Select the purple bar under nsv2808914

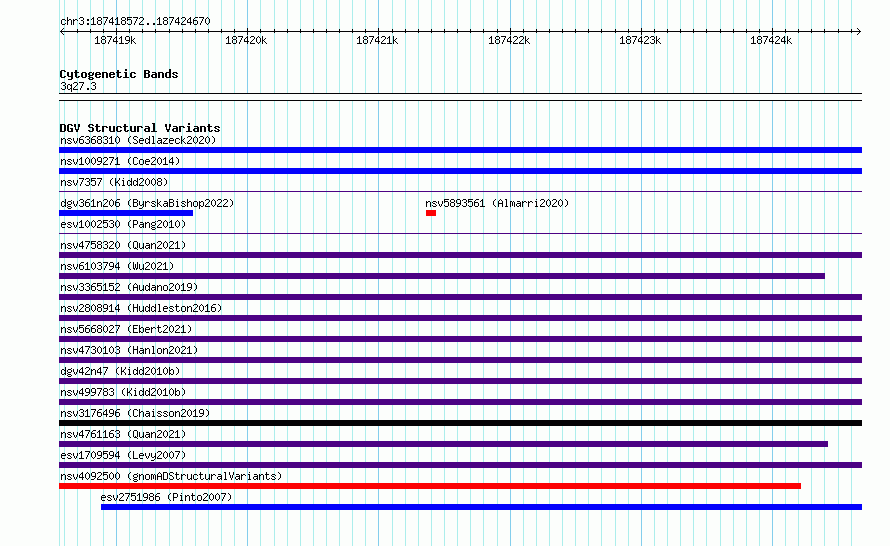460,318
